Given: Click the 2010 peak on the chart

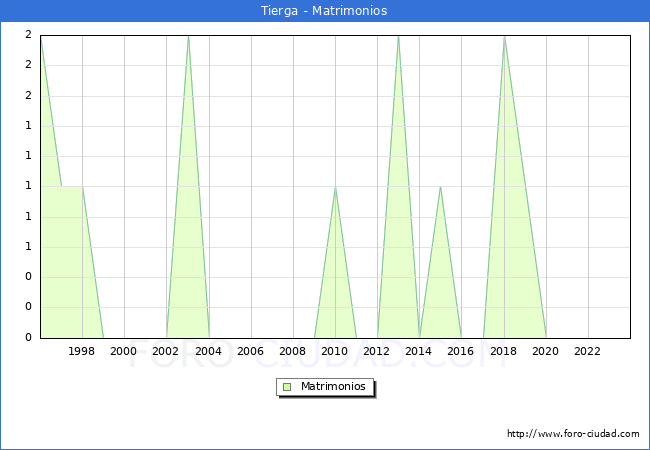Looking at the screenshot, I should (x=335, y=187).
